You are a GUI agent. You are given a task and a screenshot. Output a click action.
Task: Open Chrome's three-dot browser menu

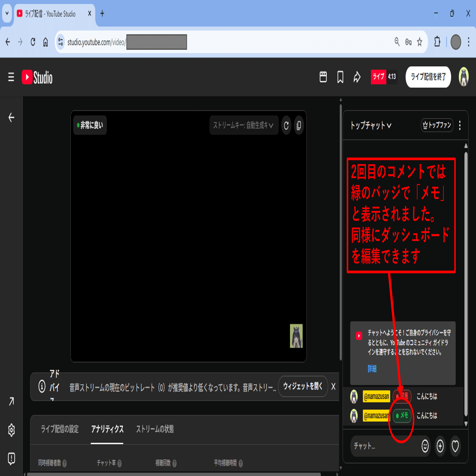[469, 42]
